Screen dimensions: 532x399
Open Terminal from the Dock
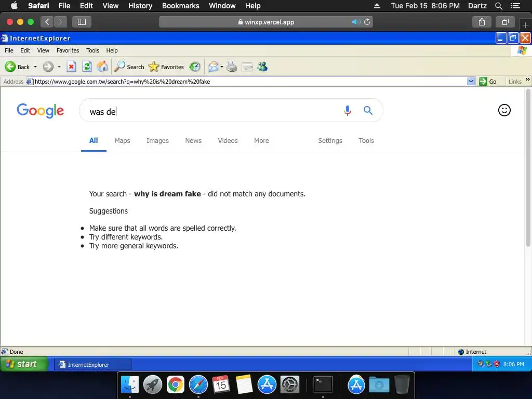click(323, 384)
